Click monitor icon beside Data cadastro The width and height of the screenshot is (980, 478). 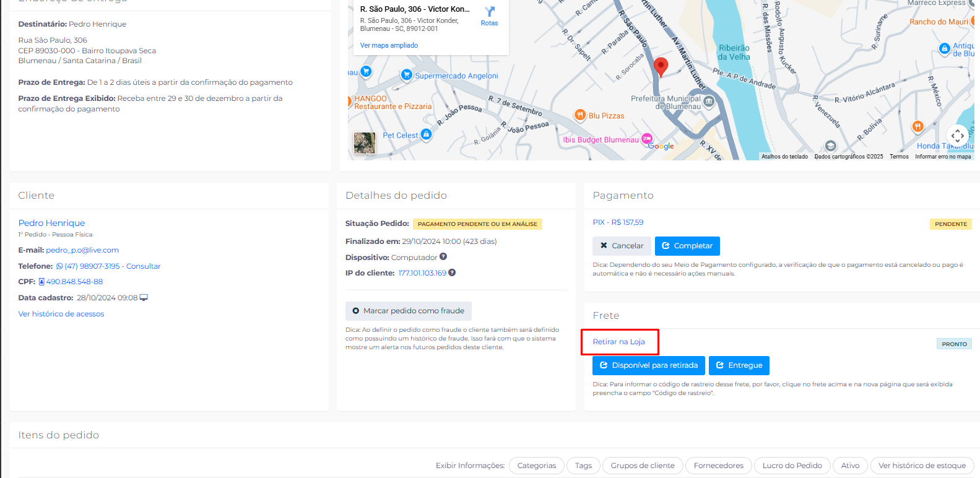click(144, 298)
